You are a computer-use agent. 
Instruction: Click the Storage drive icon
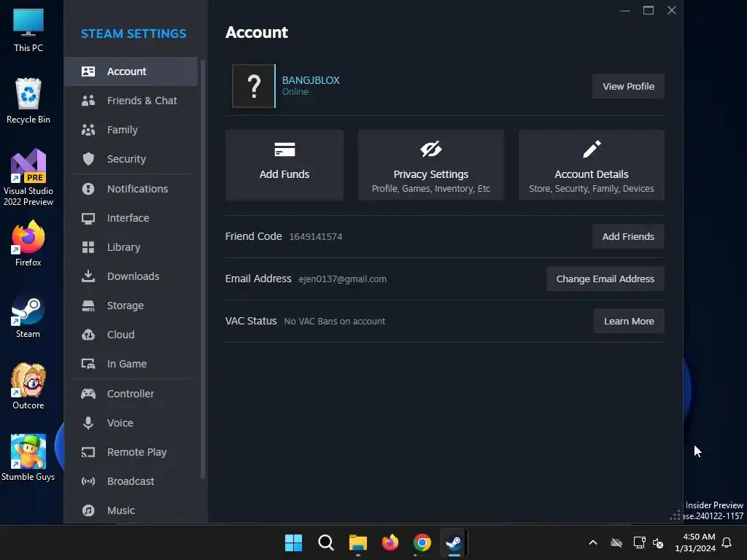click(x=88, y=306)
